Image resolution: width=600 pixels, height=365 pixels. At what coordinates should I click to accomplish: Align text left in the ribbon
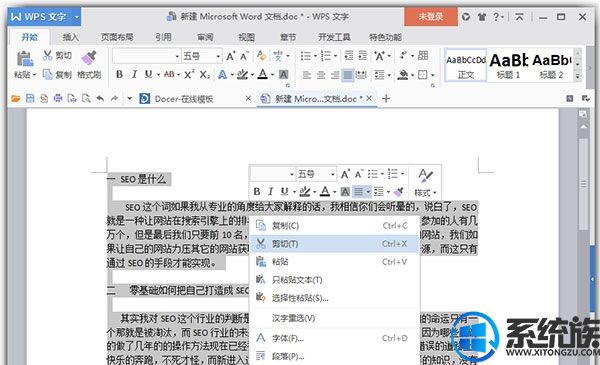coord(307,75)
